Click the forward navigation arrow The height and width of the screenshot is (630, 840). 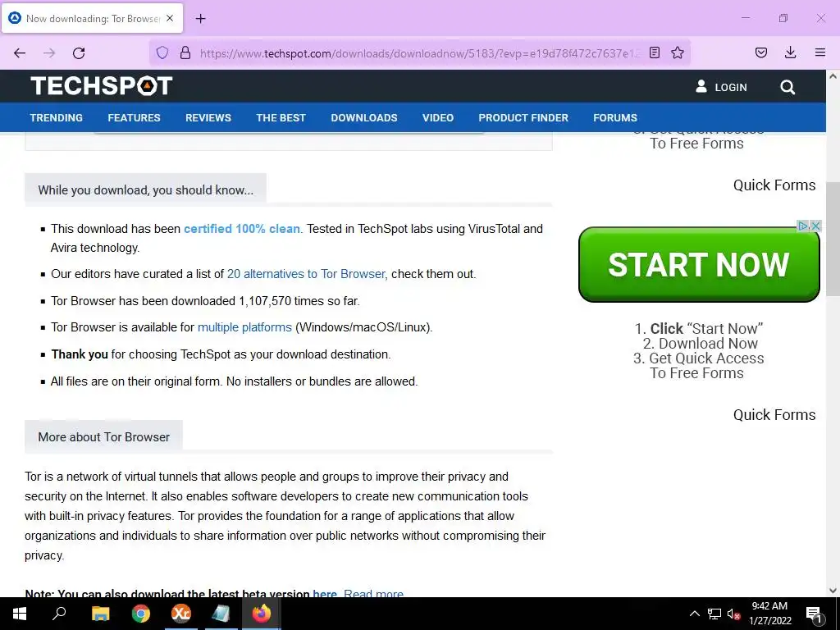pyautogui.click(x=49, y=53)
